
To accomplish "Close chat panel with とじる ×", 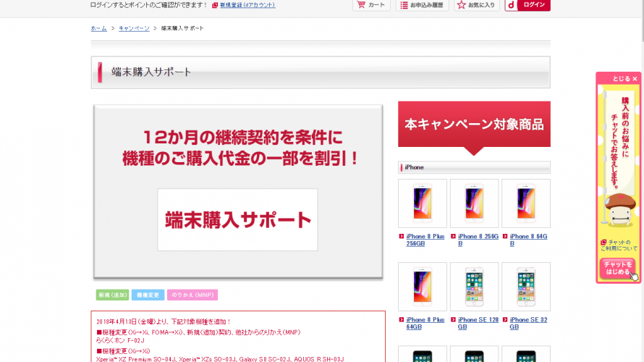I will [624, 78].
